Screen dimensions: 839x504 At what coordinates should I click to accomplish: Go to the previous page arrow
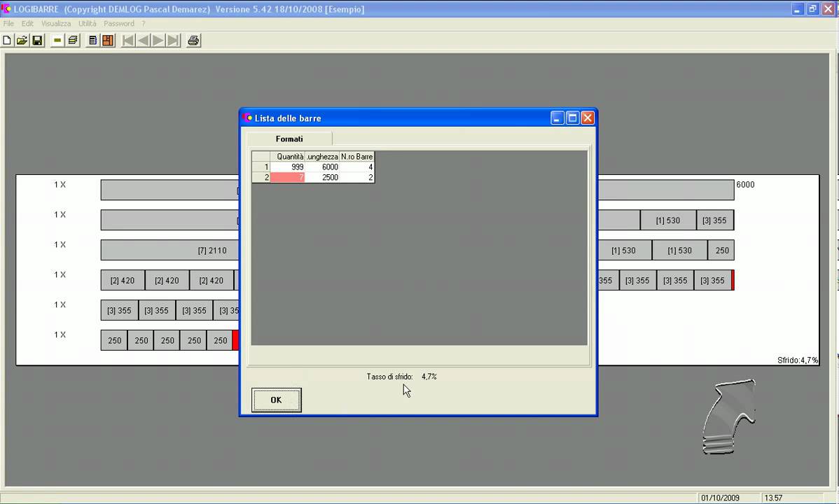coord(144,41)
